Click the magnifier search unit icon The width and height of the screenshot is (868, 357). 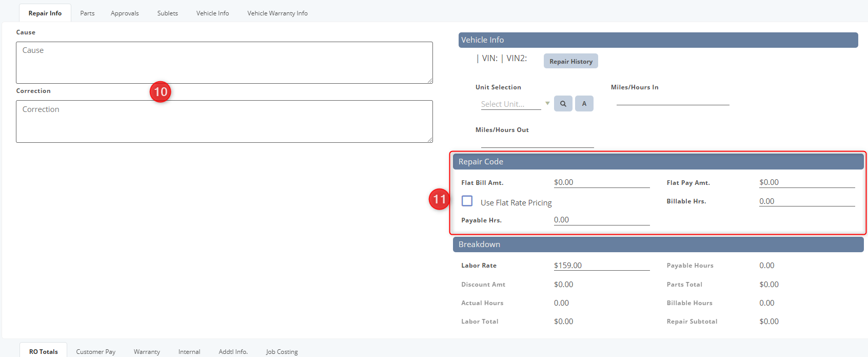[563, 104]
